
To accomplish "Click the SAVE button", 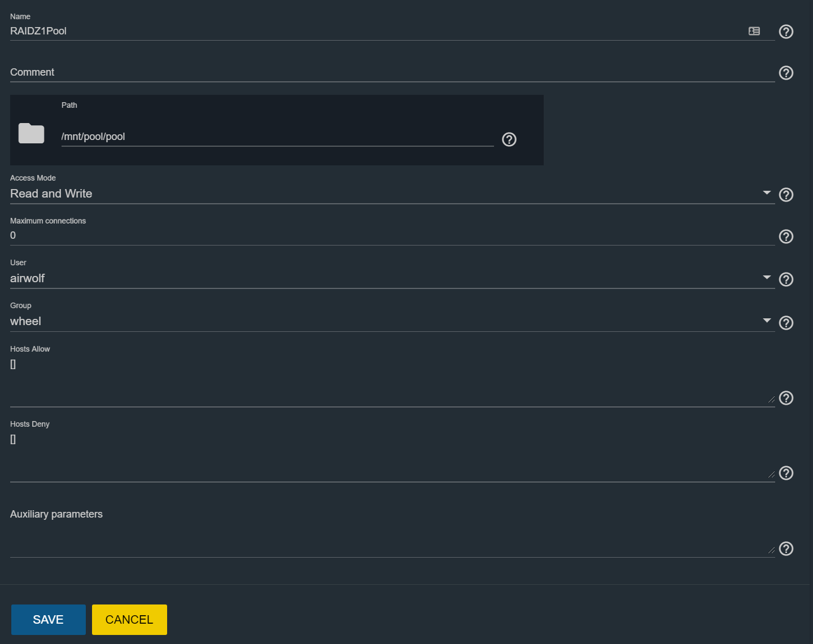I will click(x=49, y=620).
